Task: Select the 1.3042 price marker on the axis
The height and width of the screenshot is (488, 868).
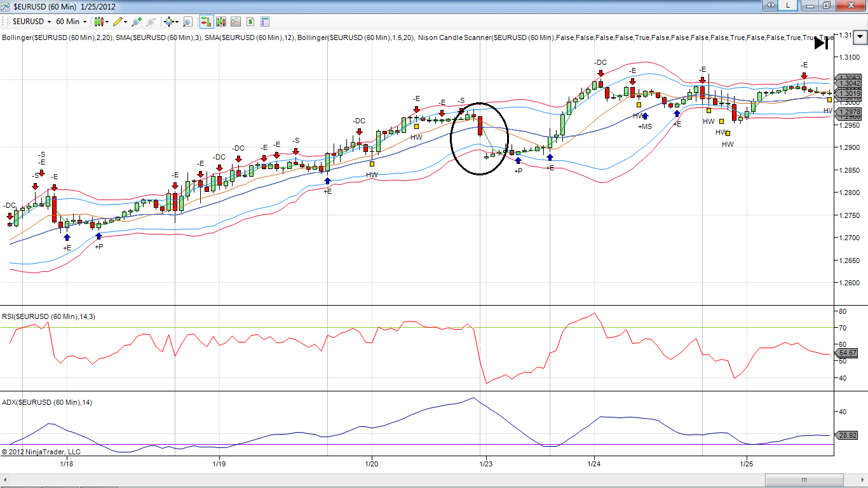Action: click(849, 83)
